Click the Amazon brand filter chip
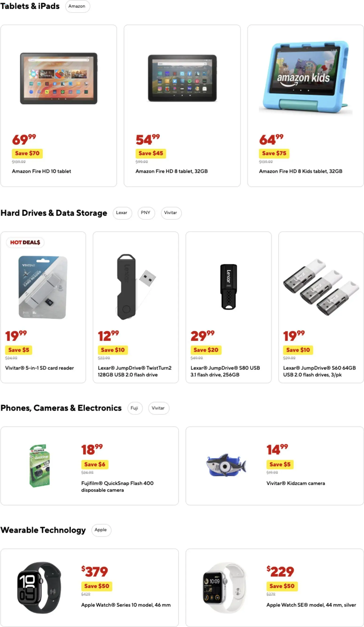This screenshot has height=627, width=364. pyautogui.click(x=77, y=6)
